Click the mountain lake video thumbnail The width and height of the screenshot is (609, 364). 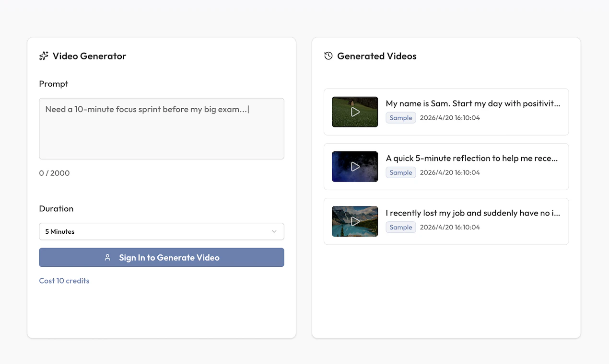tap(355, 221)
